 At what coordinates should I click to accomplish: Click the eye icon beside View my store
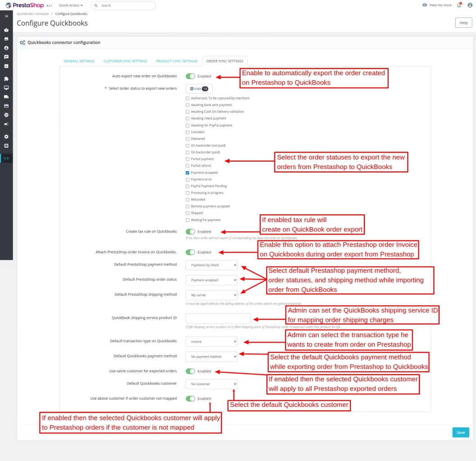[424, 5]
